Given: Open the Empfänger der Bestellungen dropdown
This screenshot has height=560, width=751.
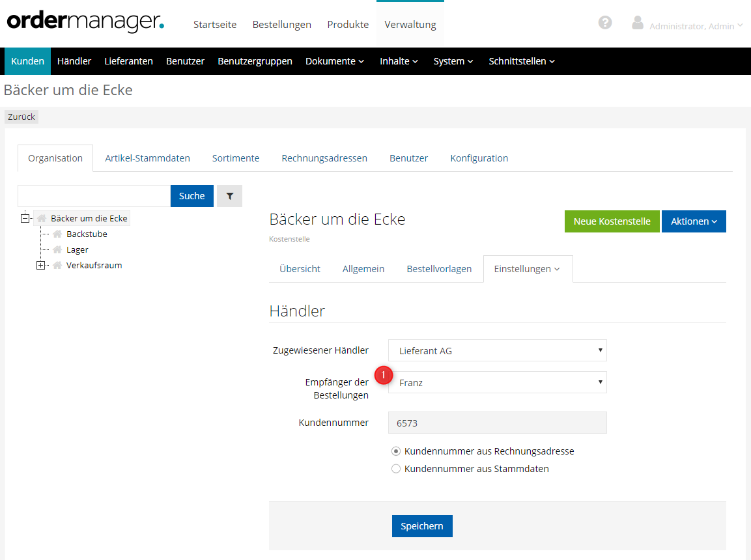Looking at the screenshot, I should pos(497,383).
